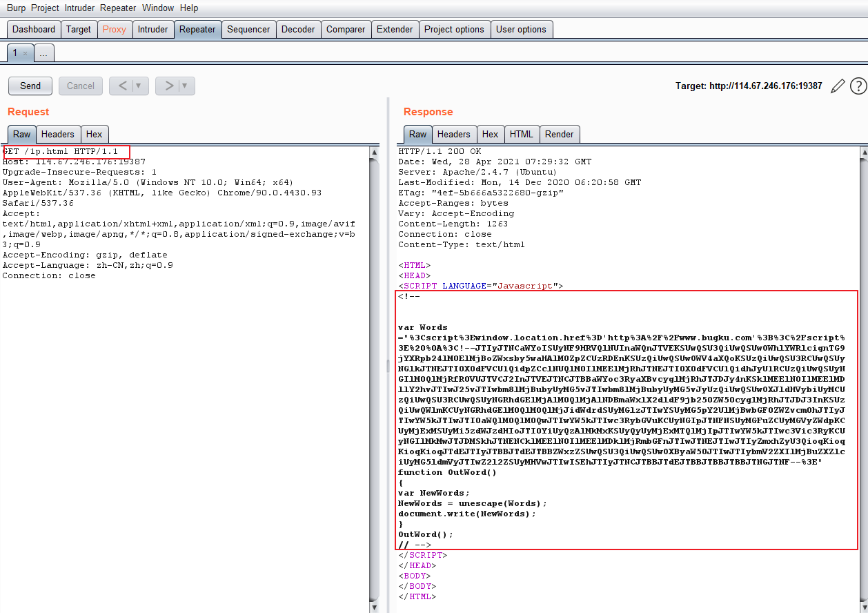Go back with the < history button
This screenshot has width=868, height=613.
point(122,86)
